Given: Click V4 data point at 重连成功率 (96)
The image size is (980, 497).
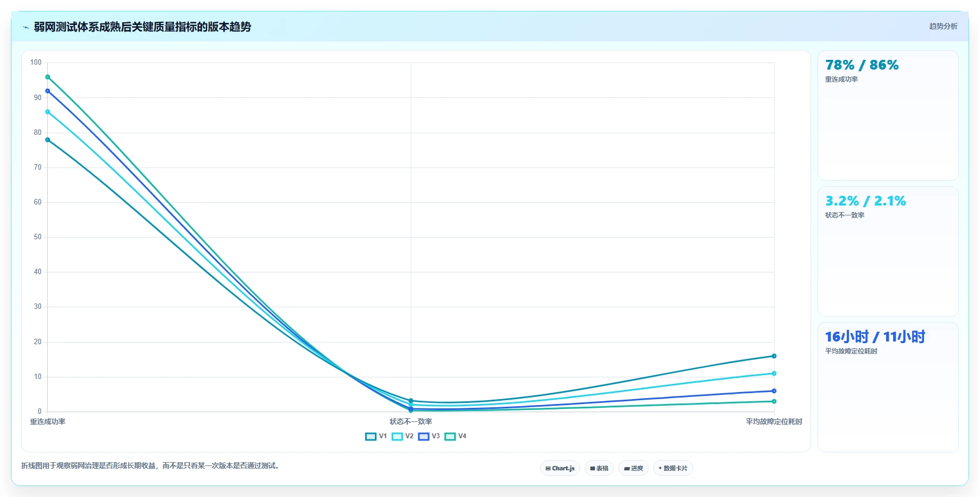Looking at the screenshot, I should point(48,77).
